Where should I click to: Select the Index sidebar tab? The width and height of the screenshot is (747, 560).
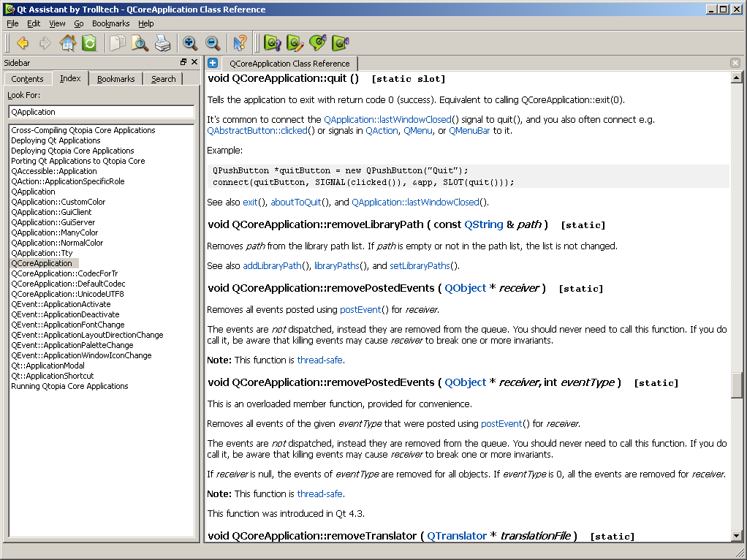pyautogui.click(x=70, y=78)
